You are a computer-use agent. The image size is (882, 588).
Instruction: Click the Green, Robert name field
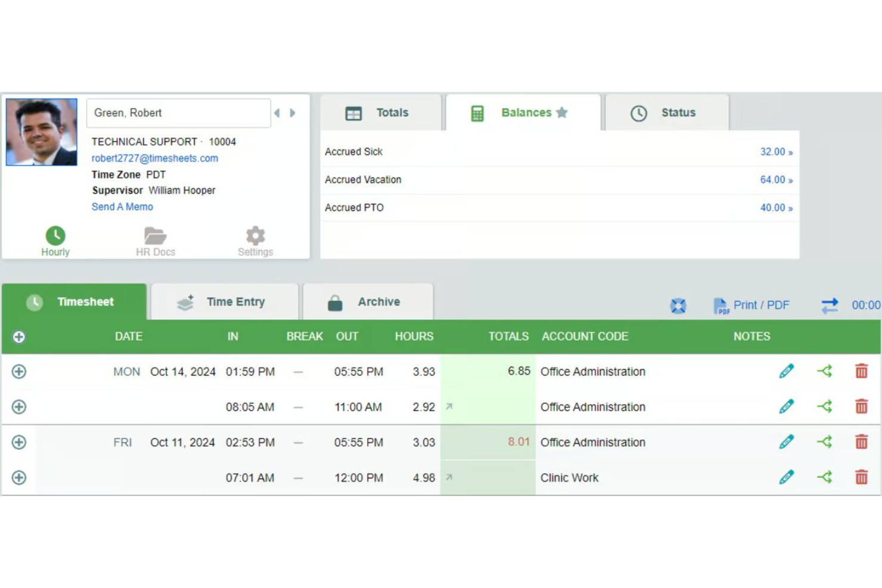point(178,113)
